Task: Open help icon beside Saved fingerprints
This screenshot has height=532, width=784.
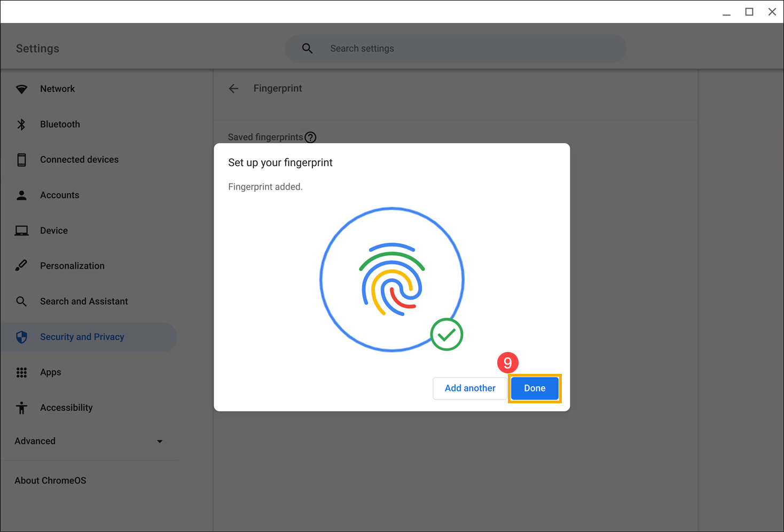Action: tap(310, 137)
